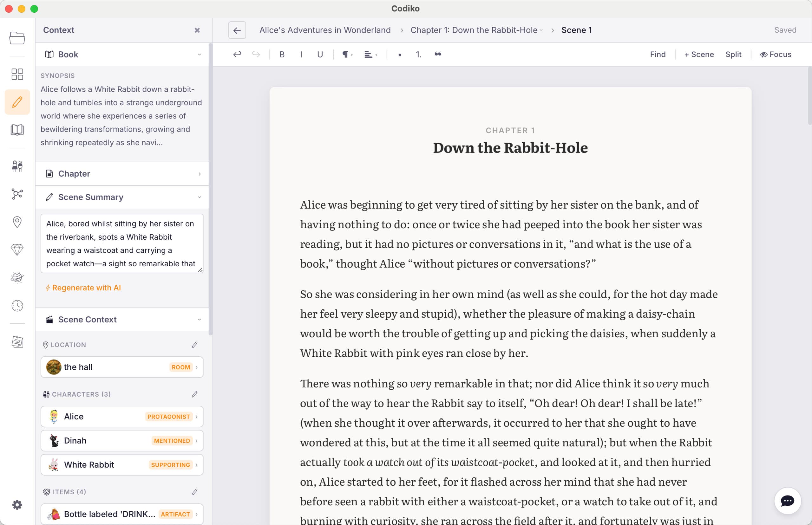Viewport: 812px width, 525px height.
Task: Click the redo arrow in editor toolbar
Action: [256, 54]
